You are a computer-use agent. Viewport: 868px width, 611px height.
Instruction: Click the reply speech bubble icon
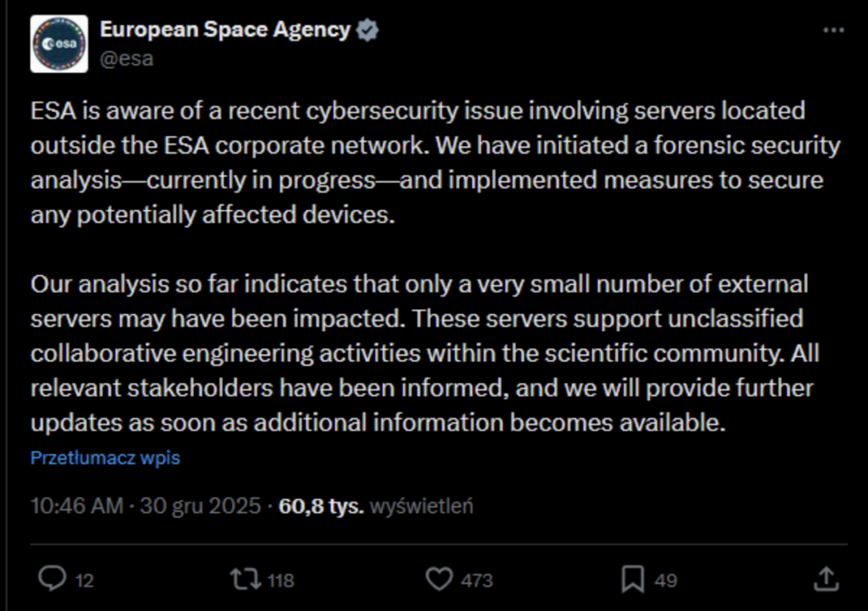pos(54,579)
